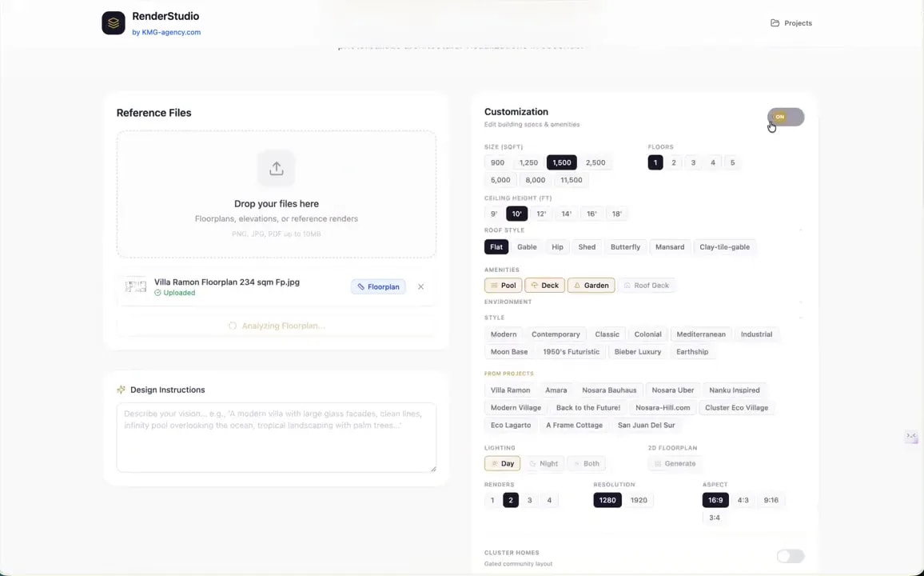Select 2 floors option
924x576 pixels.
674,162
